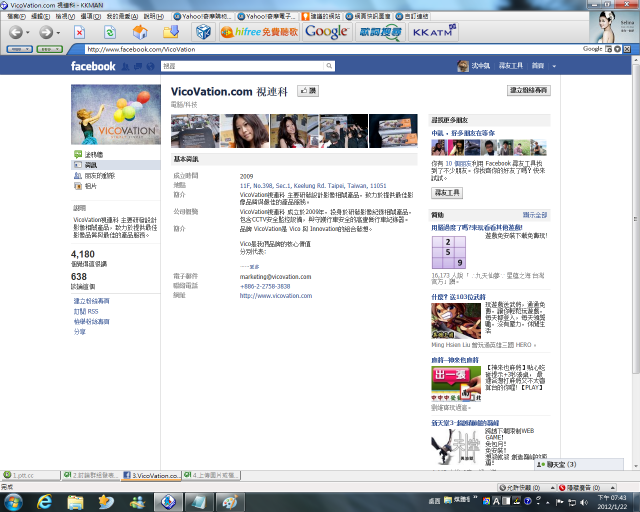Click the phone number +886-2-2758-3838
The image size is (640, 512).
[x=265, y=287]
